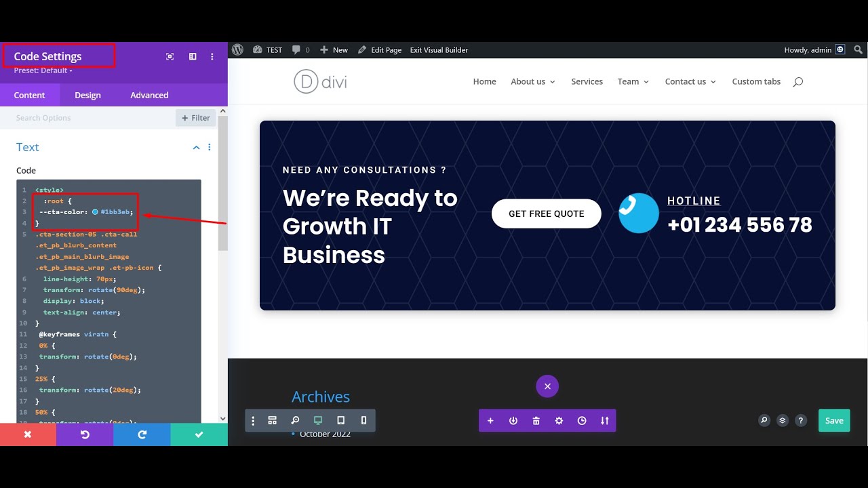Switch to desktop view icon

tap(318, 420)
